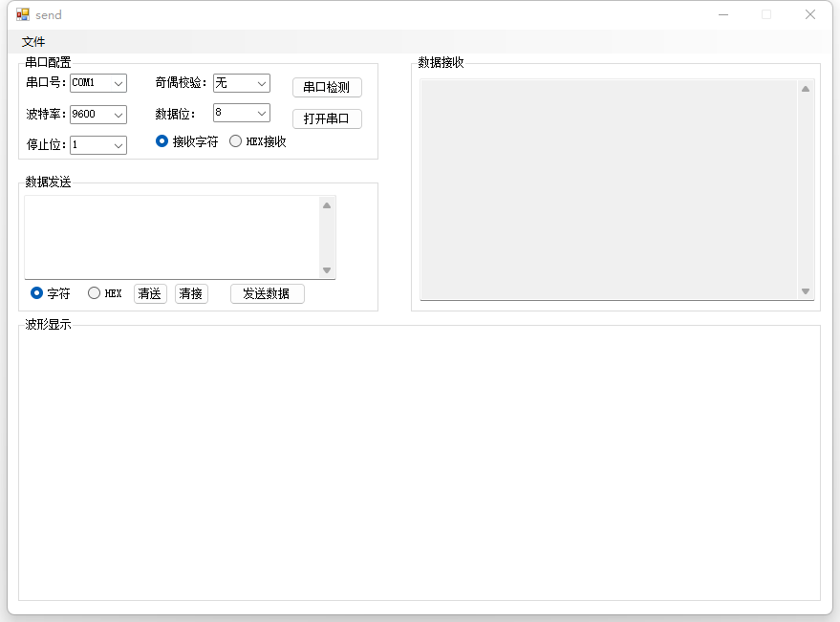Click the up arrow of 数据接收 scrollbar
Viewport: 840px width, 622px height.
(x=806, y=89)
